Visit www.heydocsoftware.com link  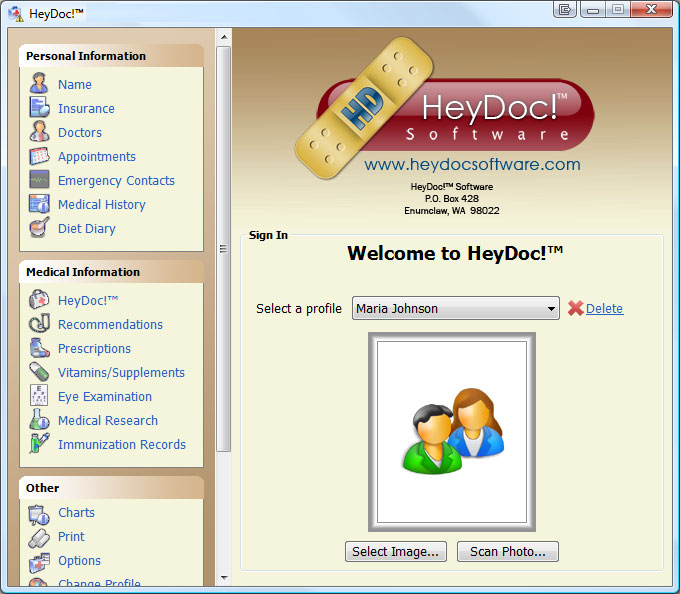click(472, 164)
